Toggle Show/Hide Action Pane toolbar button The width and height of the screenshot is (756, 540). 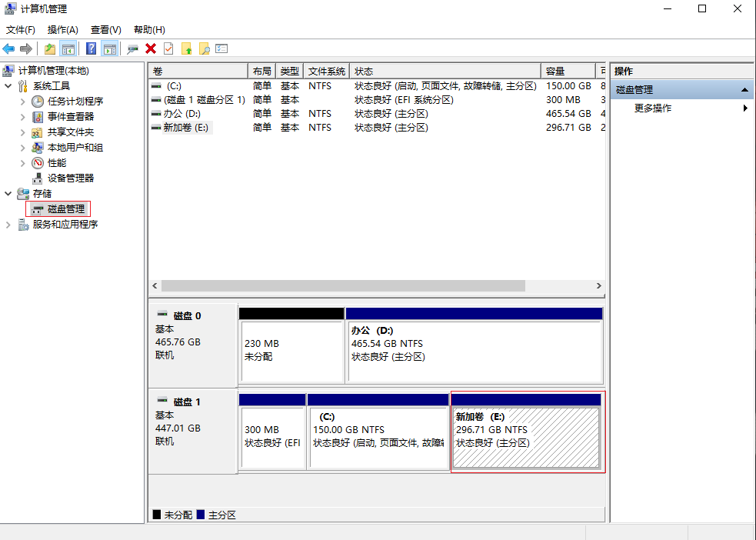[x=110, y=49]
